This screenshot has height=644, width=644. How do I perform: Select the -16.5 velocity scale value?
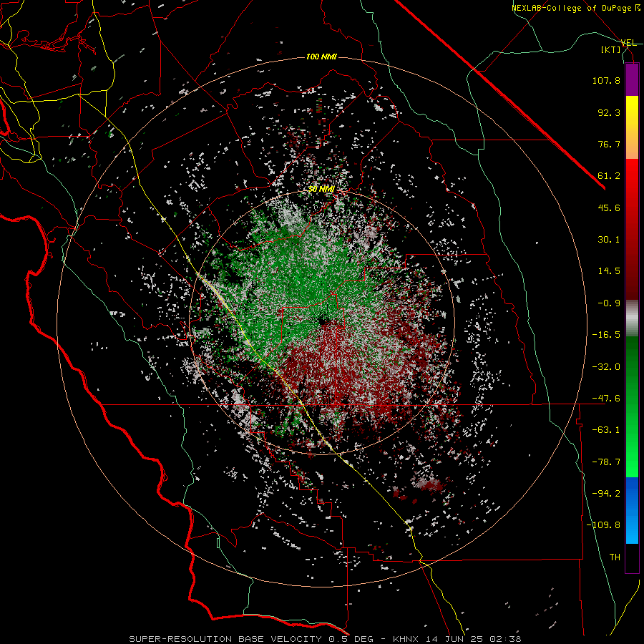coord(606,335)
